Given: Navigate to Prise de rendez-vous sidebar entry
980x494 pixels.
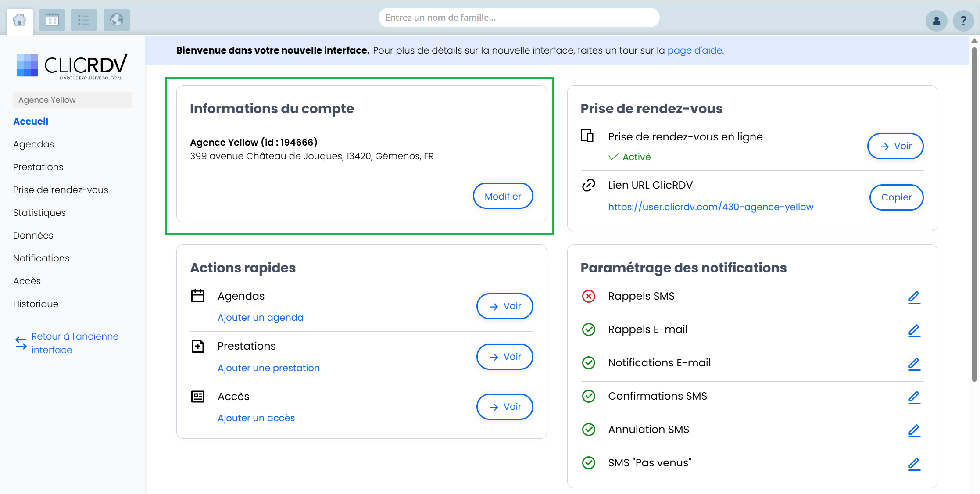Looking at the screenshot, I should pyautogui.click(x=61, y=190).
